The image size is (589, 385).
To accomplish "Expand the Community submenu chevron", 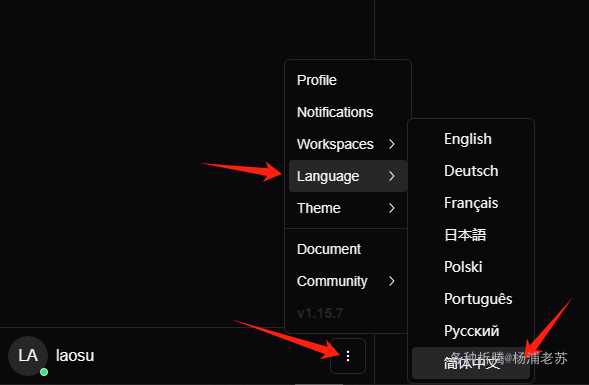I will (x=392, y=281).
